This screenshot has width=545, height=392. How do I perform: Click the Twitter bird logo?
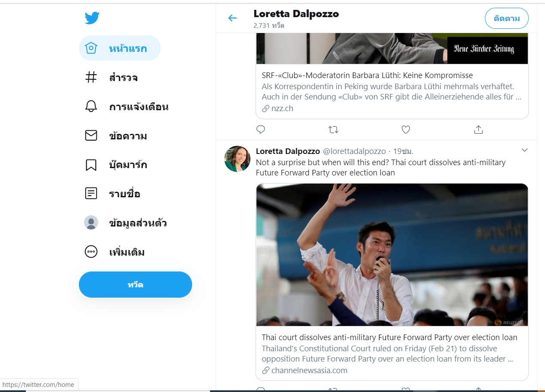coord(92,18)
